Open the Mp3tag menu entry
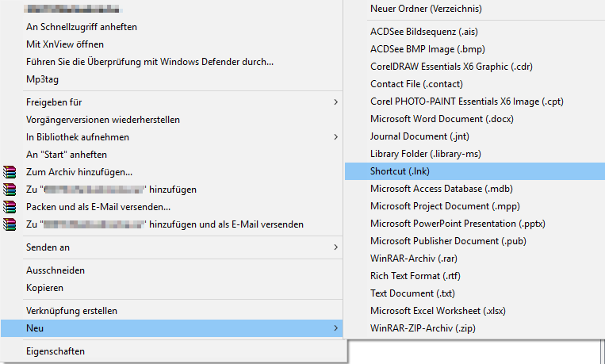Viewport: 605px width, 364px height. tap(42, 79)
